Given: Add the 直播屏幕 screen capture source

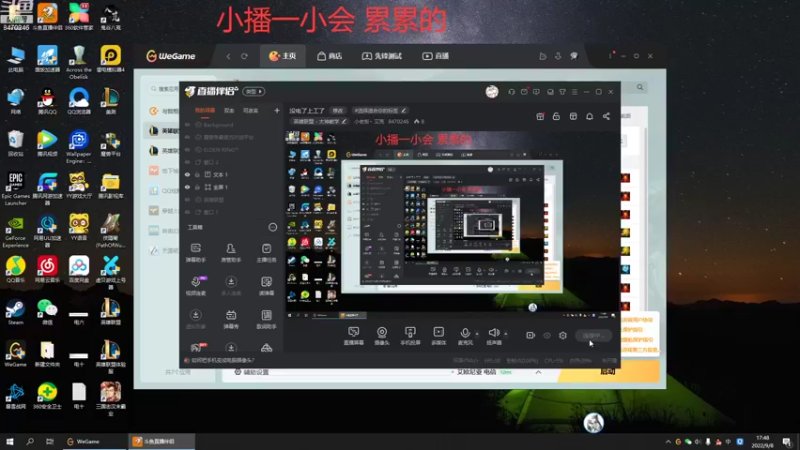Looking at the screenshot, I should [354, 336].
